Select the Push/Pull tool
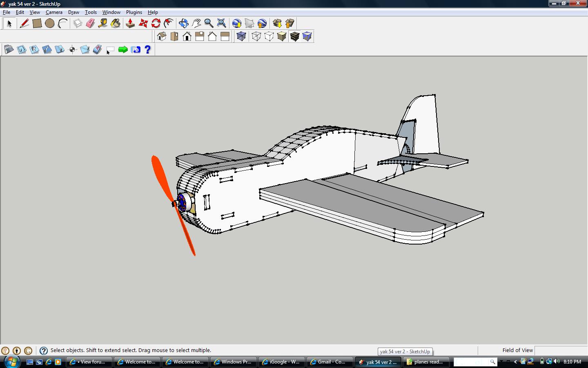Image resolution: width=588 pixels, height=368 pixels. click(x=130, y=23)
